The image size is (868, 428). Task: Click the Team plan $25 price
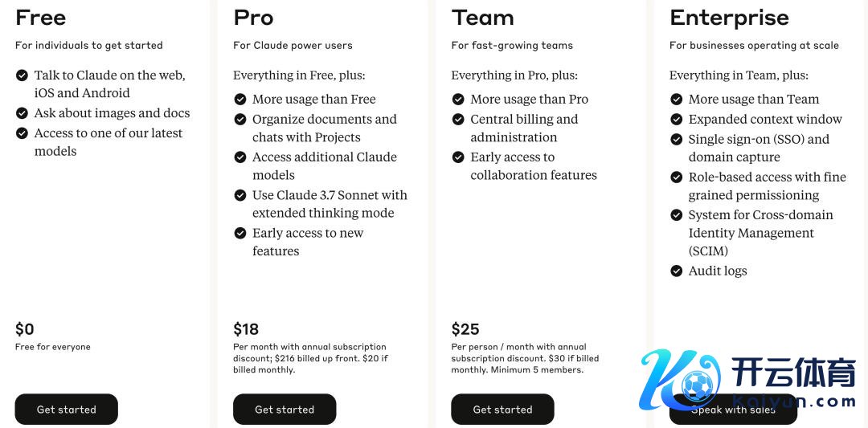(465, 329)
